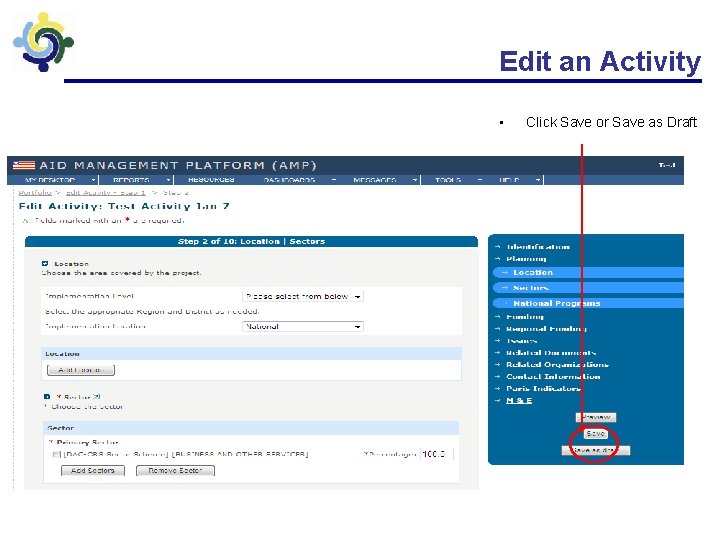
Task: Collapse the Location section square icon
Action: 45,264
